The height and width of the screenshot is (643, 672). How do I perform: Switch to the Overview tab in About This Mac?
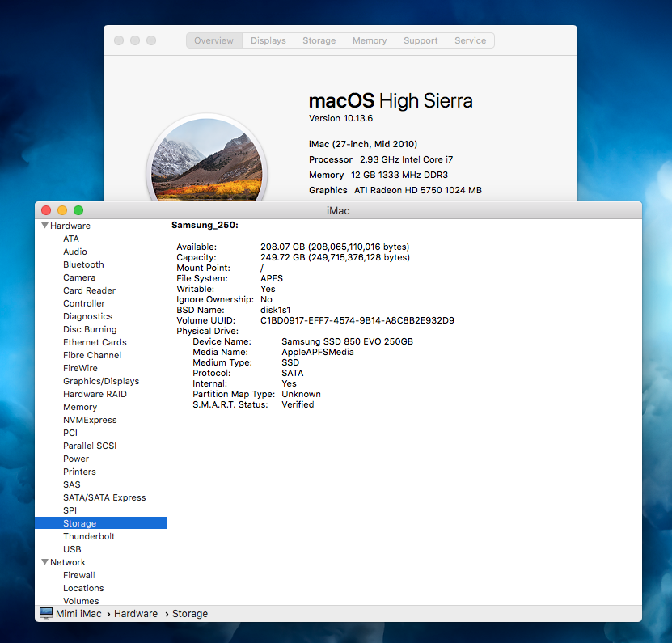(x=213, y=40)
